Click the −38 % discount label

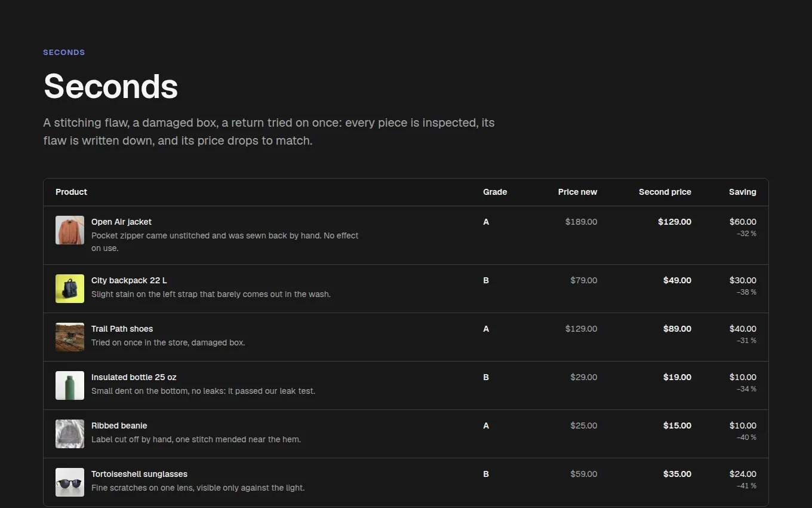coord(747,292)
